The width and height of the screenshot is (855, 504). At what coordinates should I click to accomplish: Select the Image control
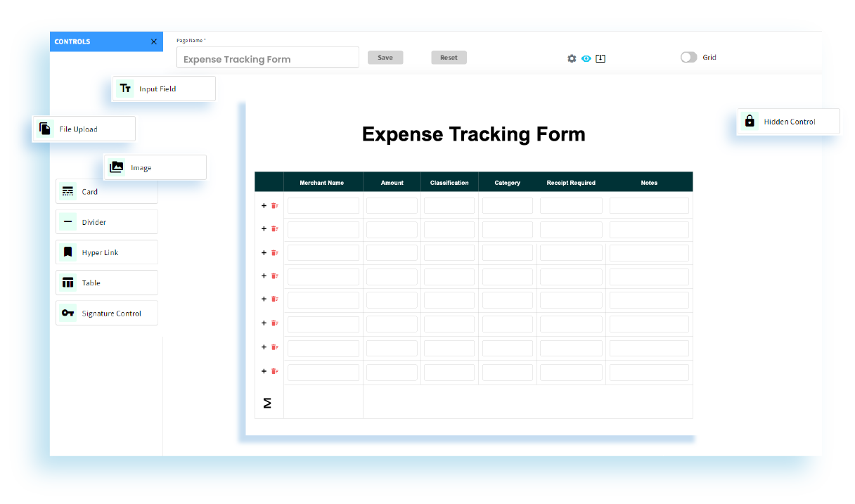tap(155, 167)
